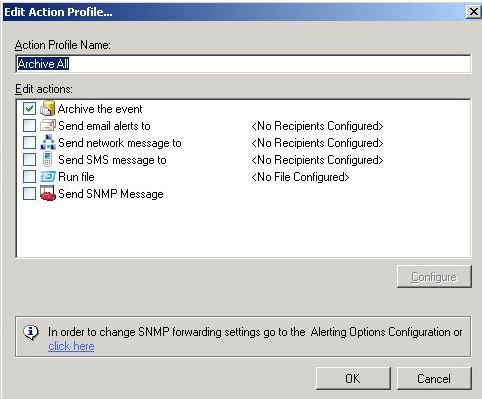
Task: Select the 'Send SMS message to' row text
Action: coord(112,160)
